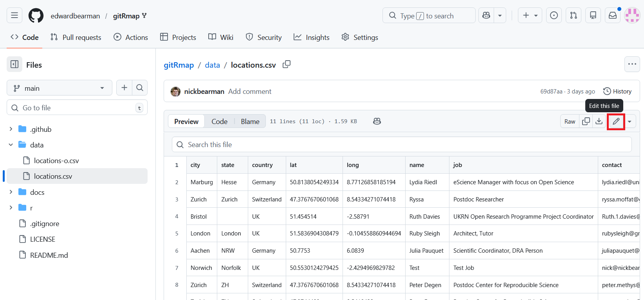Open the Copilot icon in file toolbar
The width and height of the screenshot is (644, 300).
tap(377, 121)
